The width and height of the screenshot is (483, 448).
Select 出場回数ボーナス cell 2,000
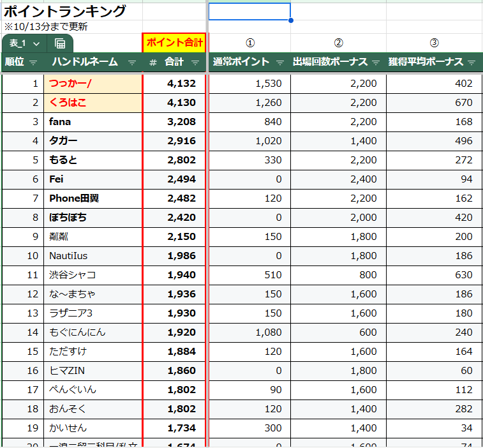(x=338, y=218)
